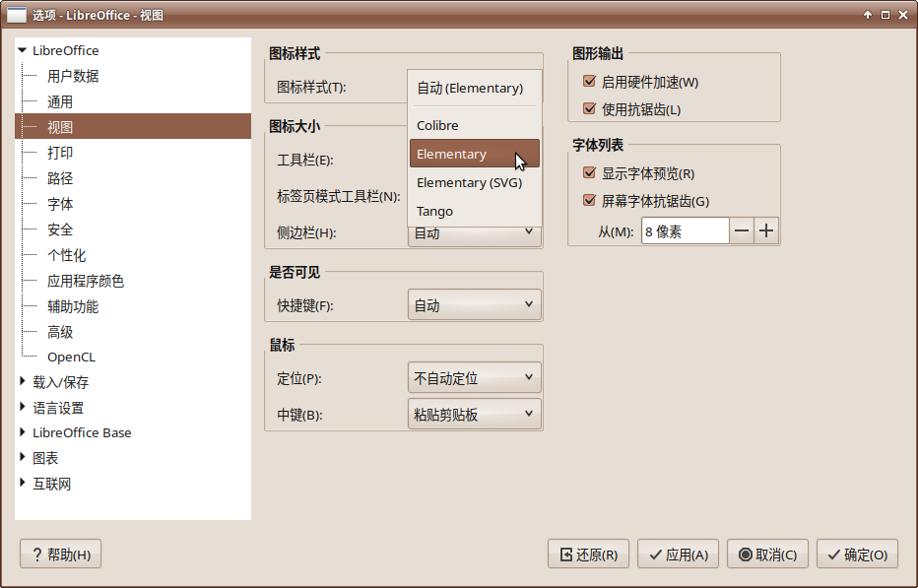Viewport: 918px width, 588px height.
Task: Open 字体 options page
Action: coord(60,205)
